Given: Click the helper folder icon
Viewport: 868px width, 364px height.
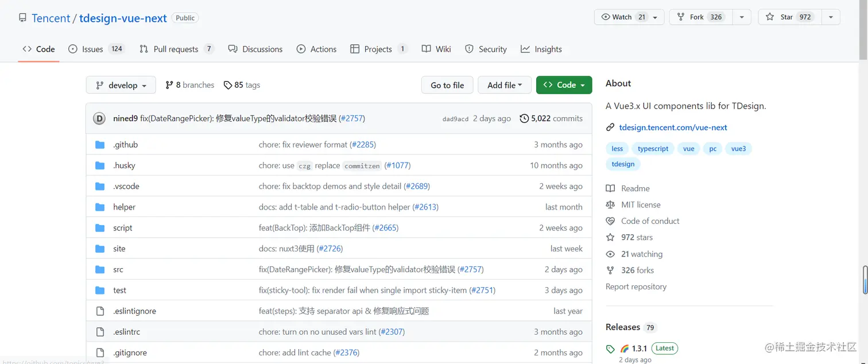Looking at the screenshot, I should [100, 207].
